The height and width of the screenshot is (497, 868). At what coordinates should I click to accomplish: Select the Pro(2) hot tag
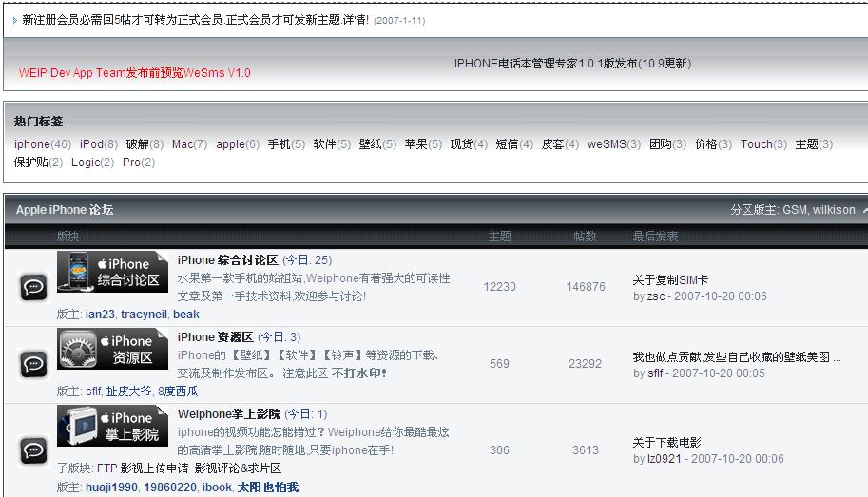click(x=139, y=162)
